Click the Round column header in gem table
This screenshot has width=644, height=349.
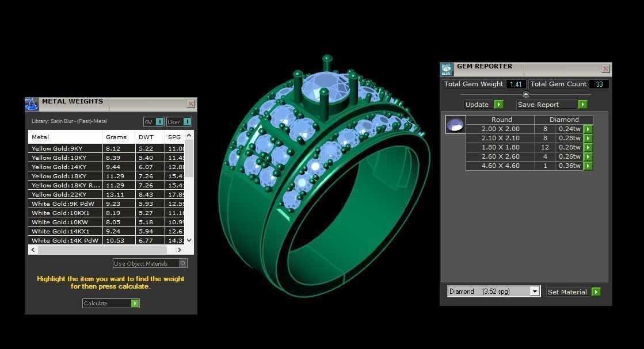(500, 120)
